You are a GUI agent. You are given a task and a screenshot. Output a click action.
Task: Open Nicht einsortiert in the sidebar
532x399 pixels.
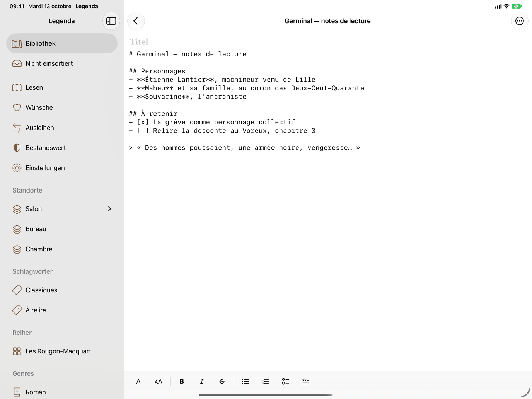pyautogui.click(x=62, y=63)
